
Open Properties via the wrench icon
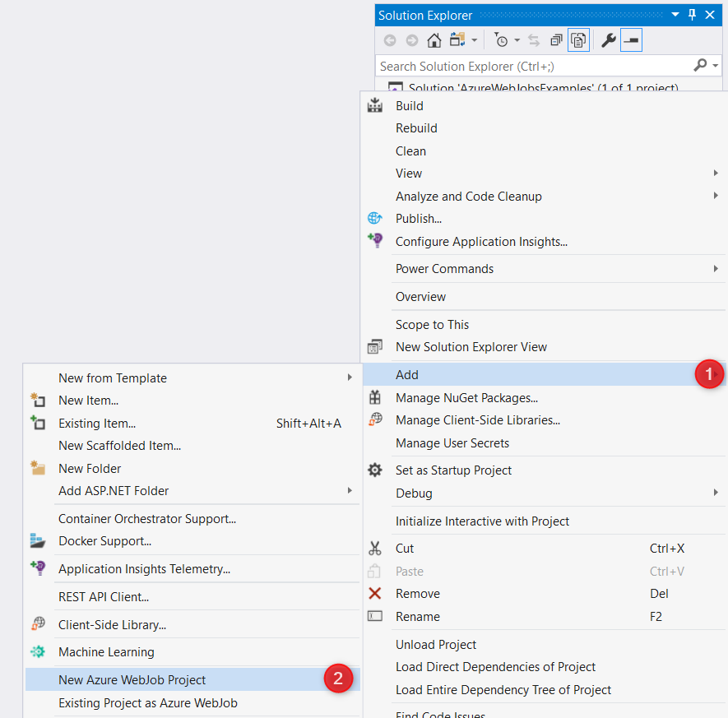click(608, 40)
